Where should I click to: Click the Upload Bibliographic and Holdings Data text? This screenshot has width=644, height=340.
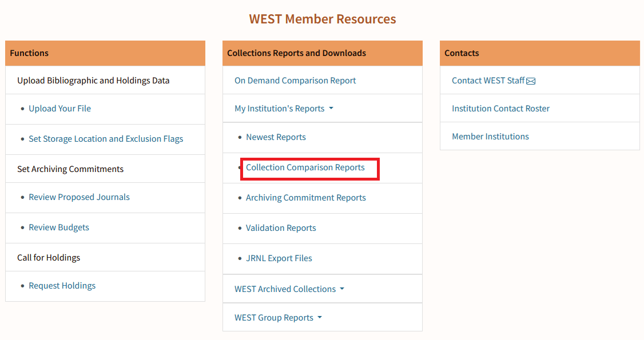(x=93, y=81)
